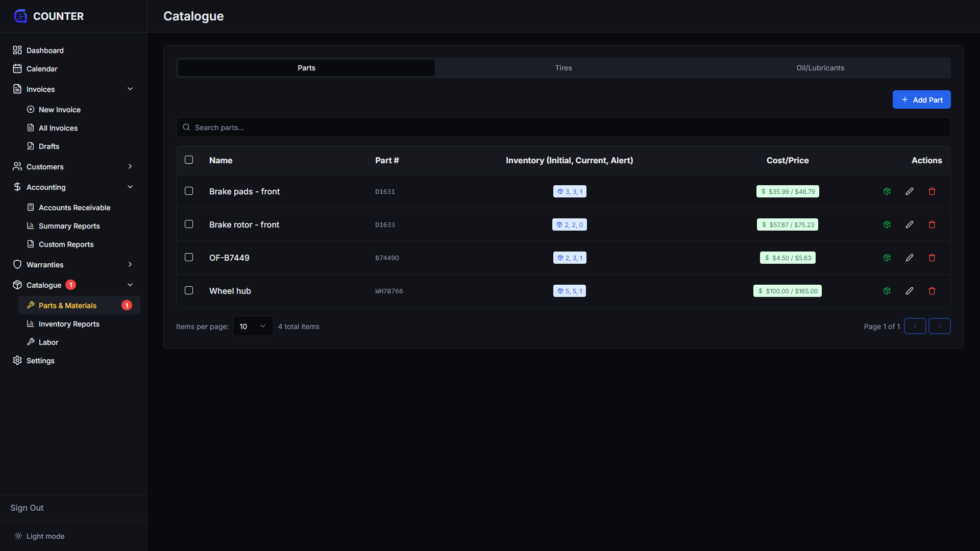Switch to the Tires tab
Viewport: 980px width, 551px height.
click(x=563, y=68)
